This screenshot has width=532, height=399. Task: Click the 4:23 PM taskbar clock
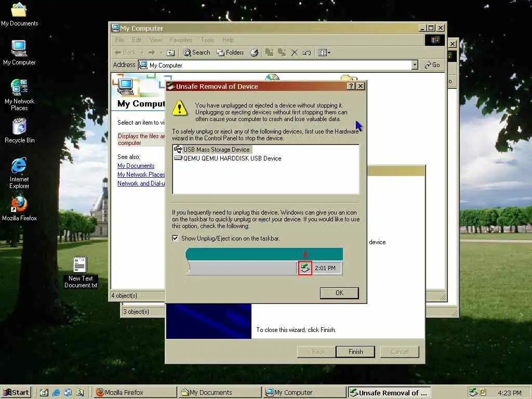[x=510, y=393]
